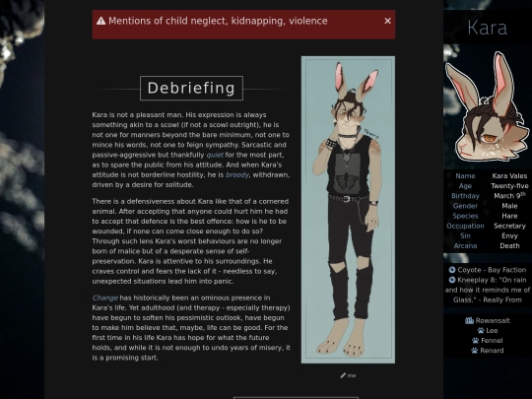532x399 pixels.
Task: Click the warning triangle icon in banner
Action: coord(100,21)
